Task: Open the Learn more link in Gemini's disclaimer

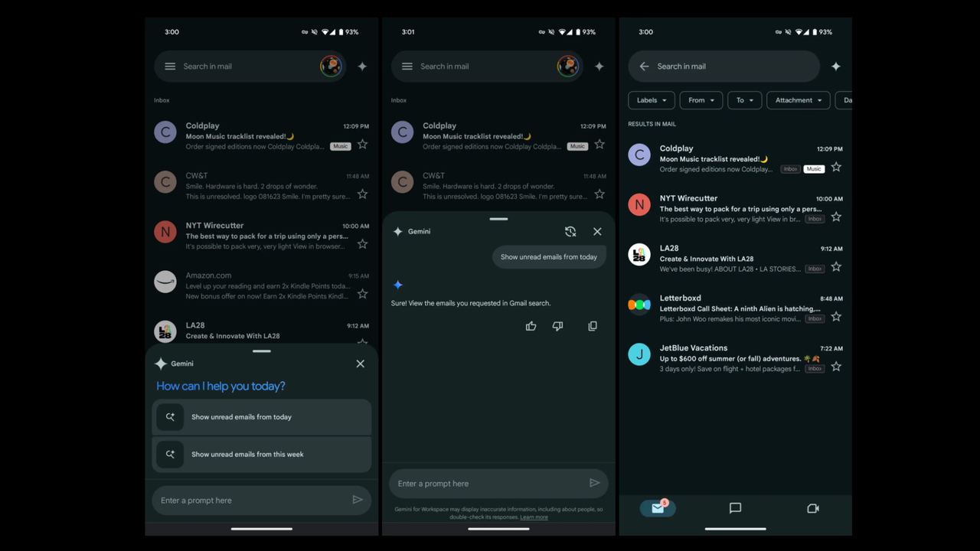Action: point(534,517)
